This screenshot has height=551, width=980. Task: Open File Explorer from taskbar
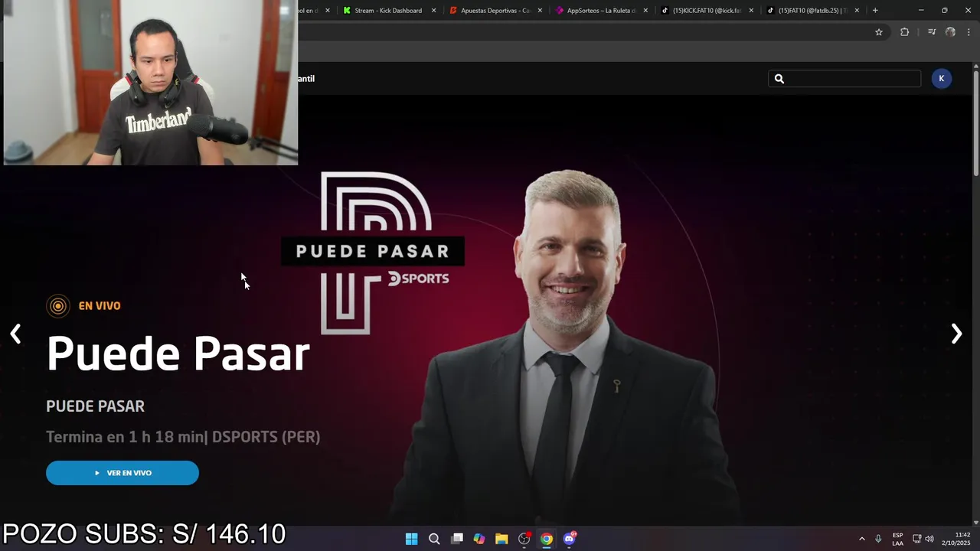[501, 539]
